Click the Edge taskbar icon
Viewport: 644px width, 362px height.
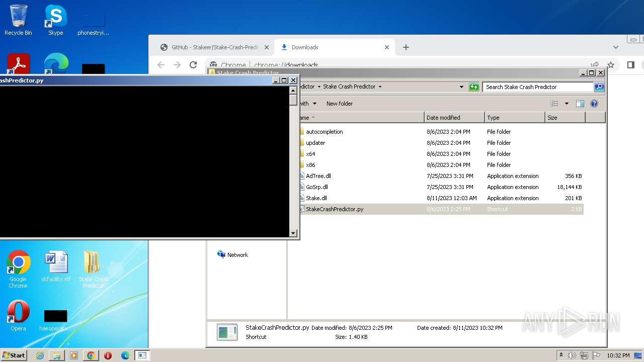(125, 355)
